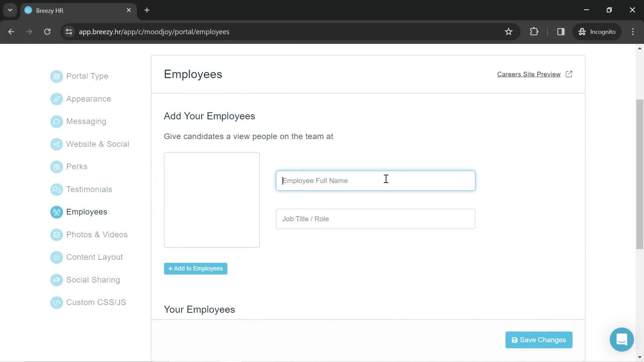
Task: Click the live chat support icon
Action: pos(622,340)
